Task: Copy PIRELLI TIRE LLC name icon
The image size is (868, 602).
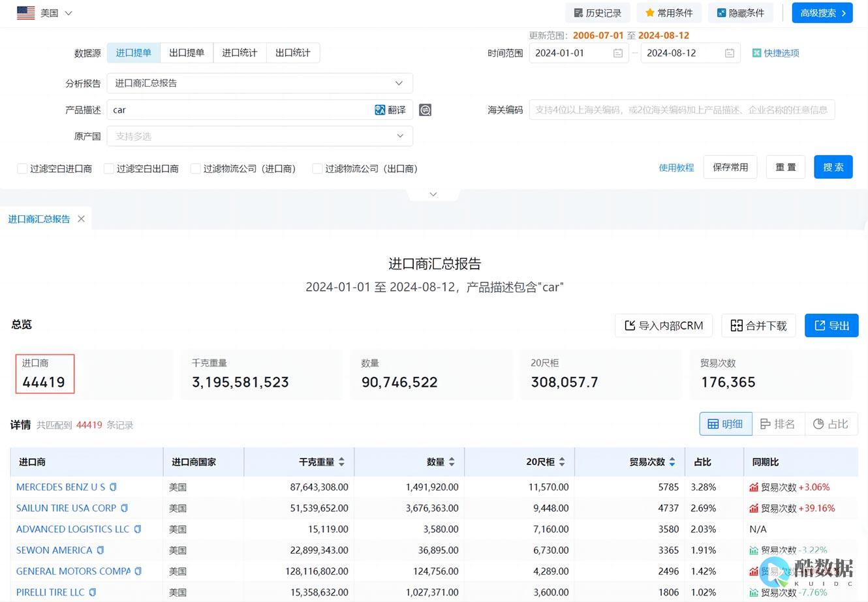Action: [92, 592]
